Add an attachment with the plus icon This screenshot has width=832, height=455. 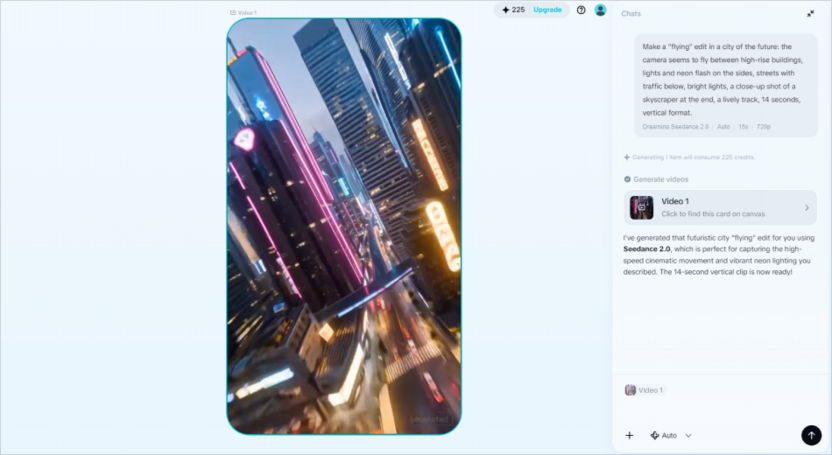click(x=629, y=435)
